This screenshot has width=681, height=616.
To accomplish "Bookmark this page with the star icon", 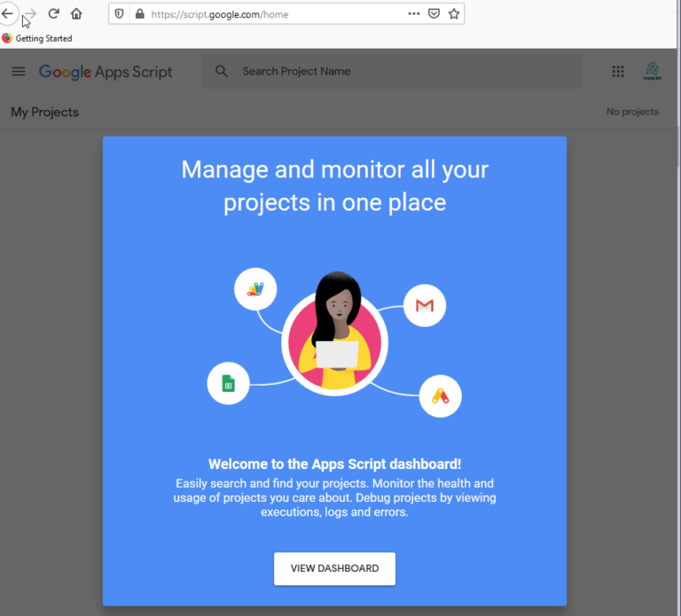I will pos(454,14).
